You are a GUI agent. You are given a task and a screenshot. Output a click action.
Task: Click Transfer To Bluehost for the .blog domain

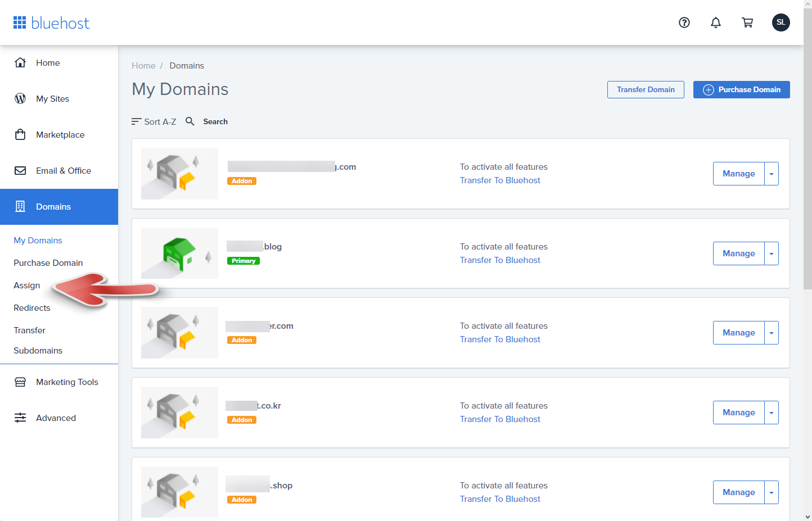pyautogui.click(x=500, y=260)
